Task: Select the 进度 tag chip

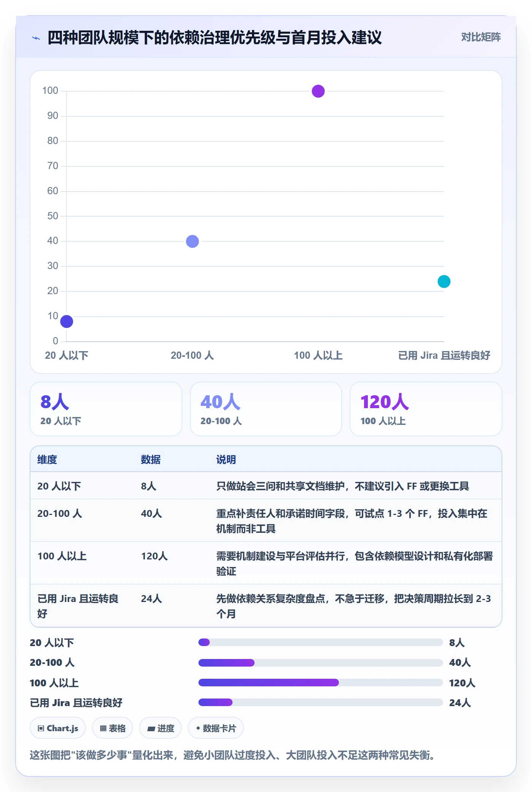Action: point(160,728)
